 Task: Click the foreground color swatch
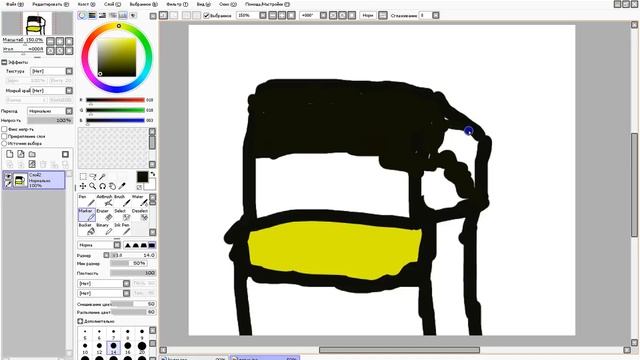tap(142, 177)
